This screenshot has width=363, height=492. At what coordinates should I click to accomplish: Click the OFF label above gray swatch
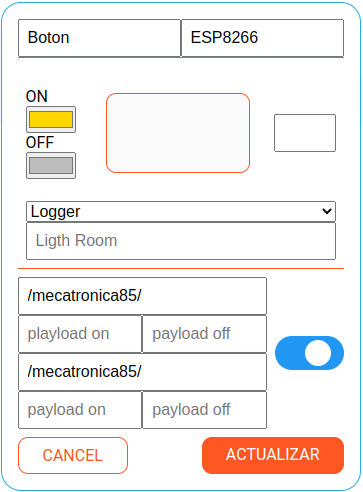pyautogui.click(x=40, y=143)
